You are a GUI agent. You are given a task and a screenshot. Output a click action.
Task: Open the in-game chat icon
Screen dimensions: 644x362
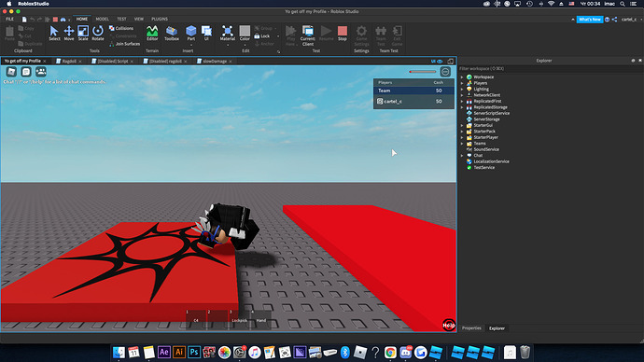[26, 72]
